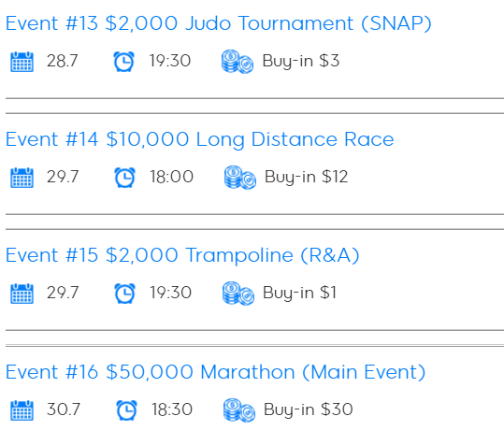Image resolution: width=504 pixels, height=445 pixels.
Task: Open Event #16 Marathon Main Event link
Action: click(x=216, y=372)
